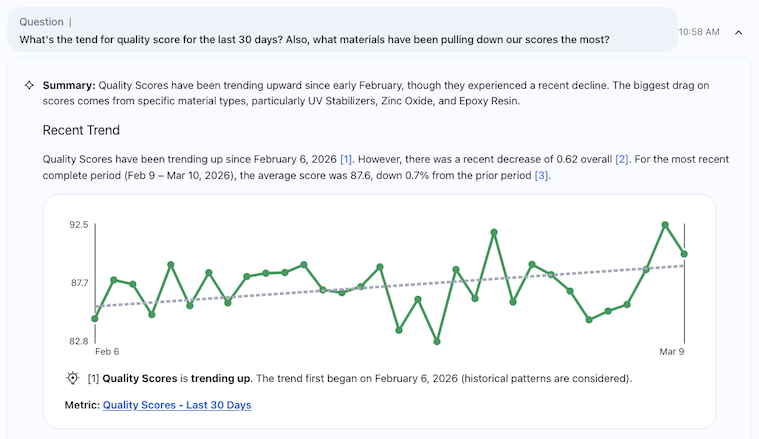Open the Quality Scores - Last 30 Days link
Screen dimensions: 759x439
(177, 405)
